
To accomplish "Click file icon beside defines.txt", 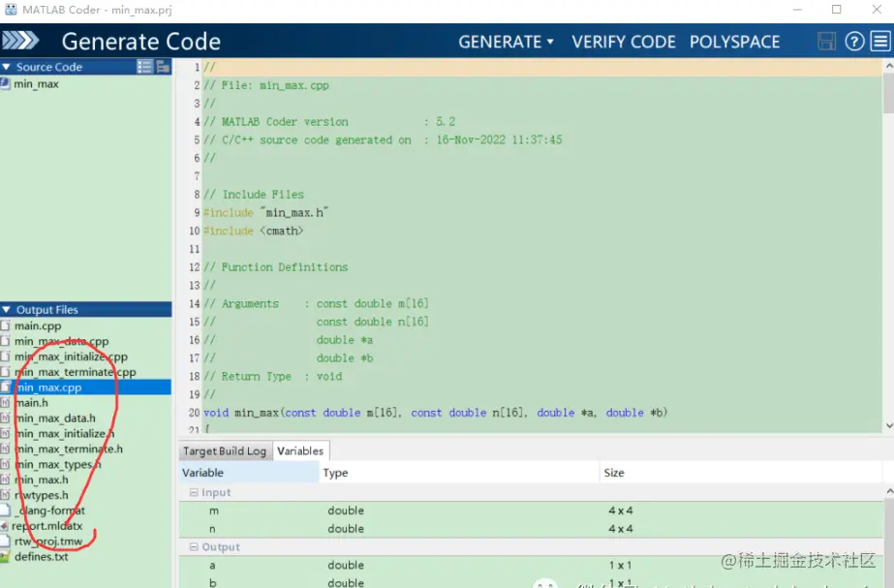I will (5, 557).
